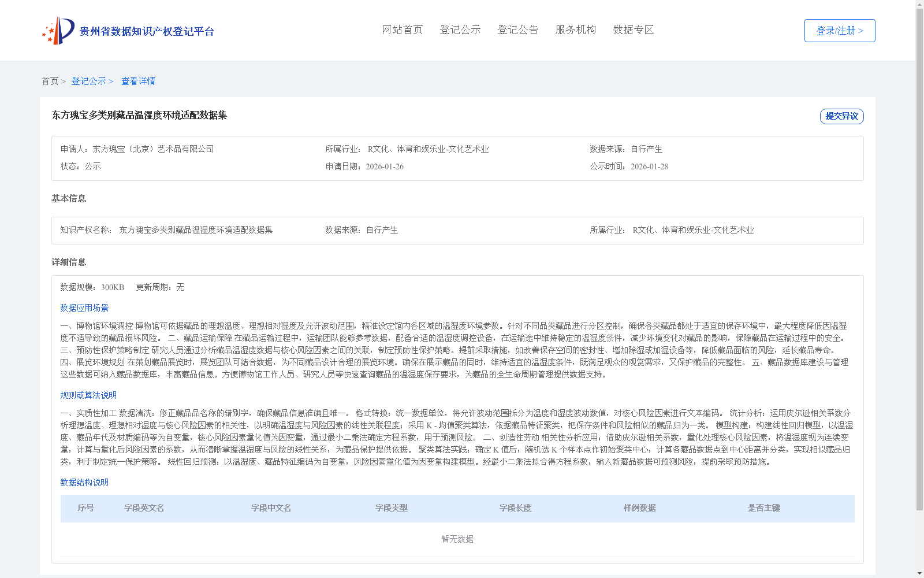The image size is (924, 578).
Task: Open 登记公告 in the navigation
Action: coord(518,29)
